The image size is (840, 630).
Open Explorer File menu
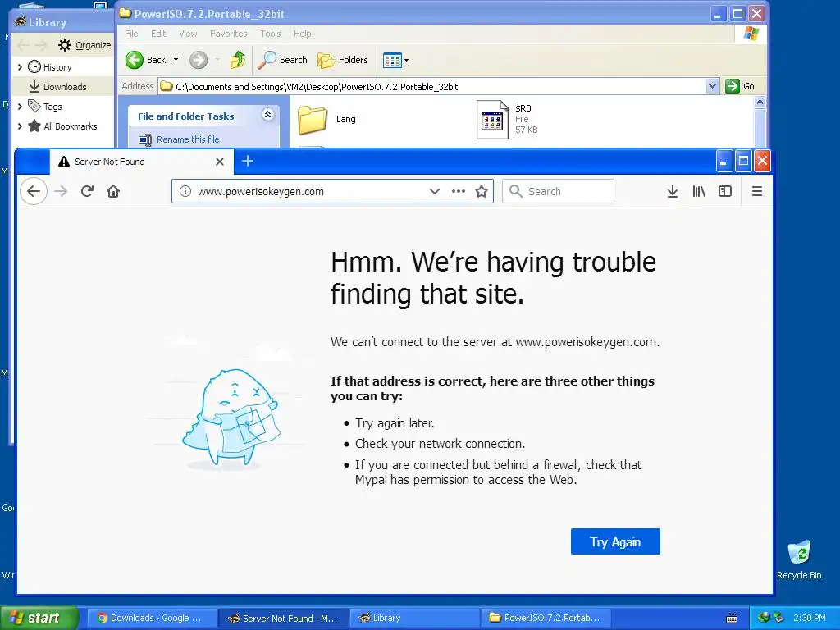(x=131, y=34)
